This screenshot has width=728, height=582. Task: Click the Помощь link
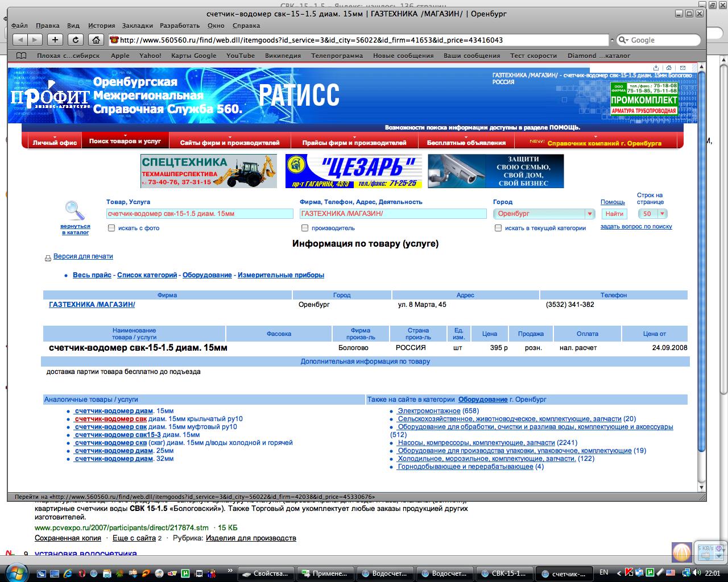[x=613, y=202]
